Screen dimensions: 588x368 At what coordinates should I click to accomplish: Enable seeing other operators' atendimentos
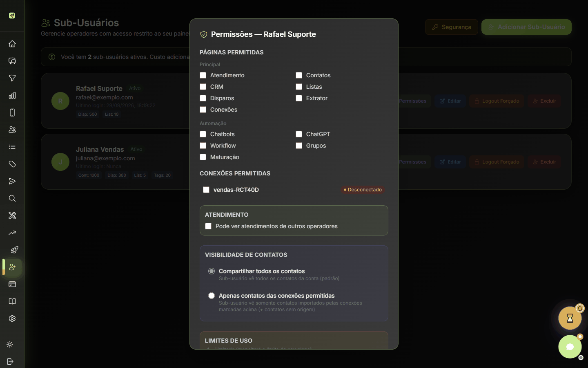[208, 226]
